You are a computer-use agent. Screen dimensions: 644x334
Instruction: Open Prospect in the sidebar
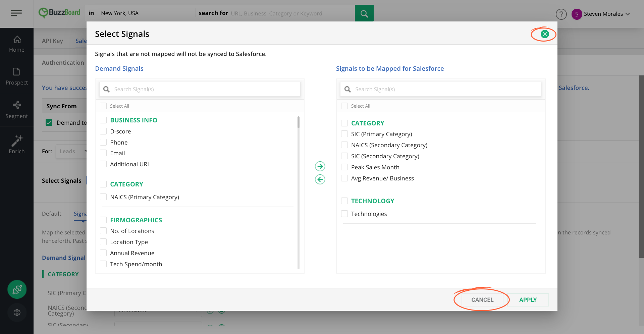(x=17, y=76)
